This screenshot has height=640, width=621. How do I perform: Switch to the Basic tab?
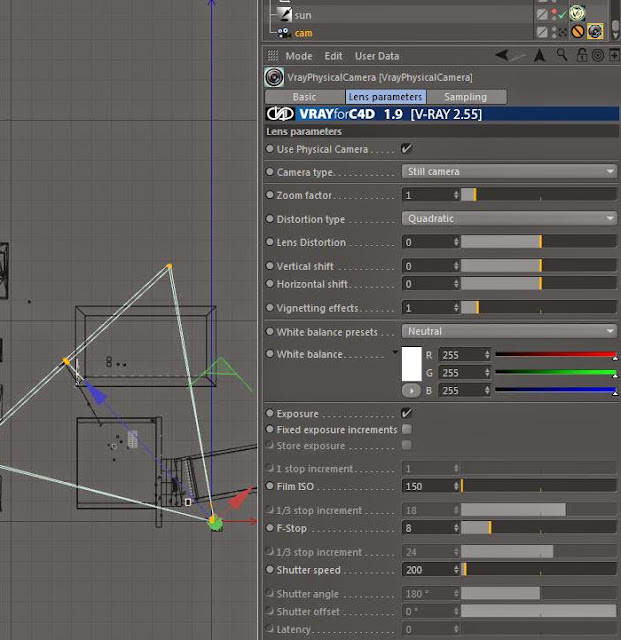[x=305, y=97]
